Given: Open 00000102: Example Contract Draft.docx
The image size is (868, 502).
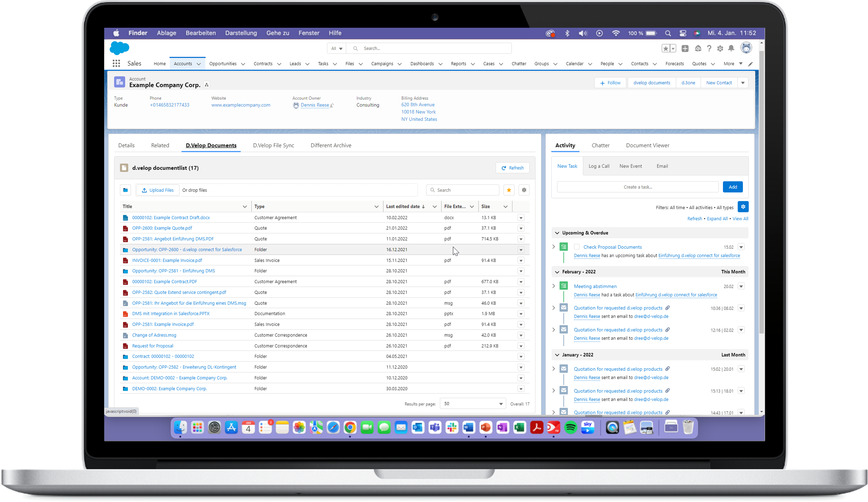Looking at the screenshot, I should pos(171,218).
